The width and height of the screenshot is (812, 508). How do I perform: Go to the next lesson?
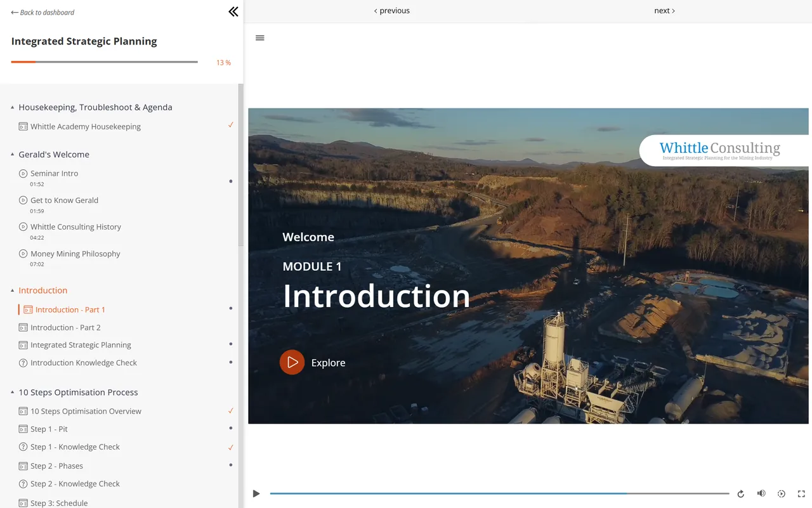click(664, 11)
